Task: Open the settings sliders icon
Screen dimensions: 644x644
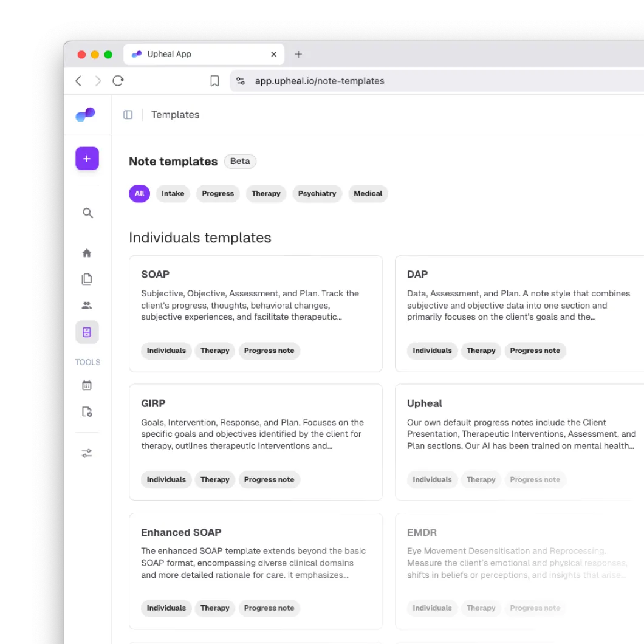Action: click(x=87, y=453)
